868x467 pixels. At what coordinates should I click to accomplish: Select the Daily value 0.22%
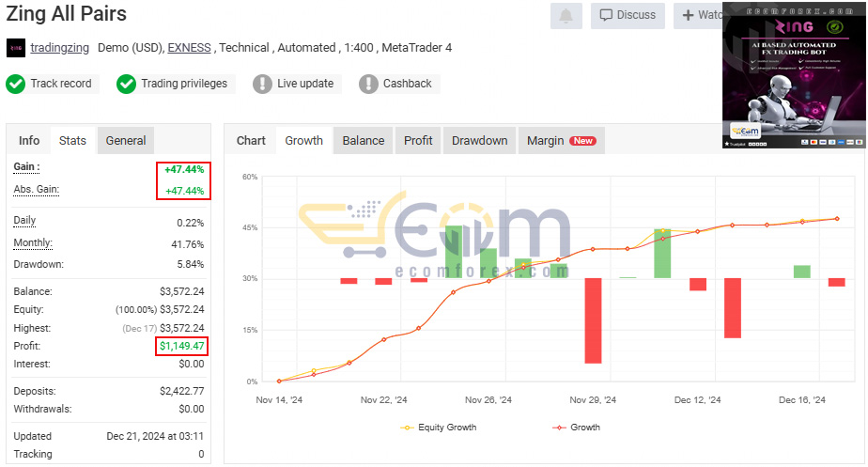tap(191, 224)
